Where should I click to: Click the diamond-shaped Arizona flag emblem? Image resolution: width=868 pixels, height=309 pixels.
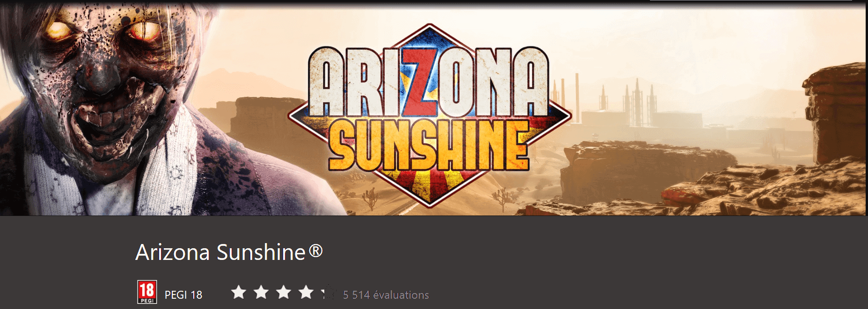pos(430,115)
